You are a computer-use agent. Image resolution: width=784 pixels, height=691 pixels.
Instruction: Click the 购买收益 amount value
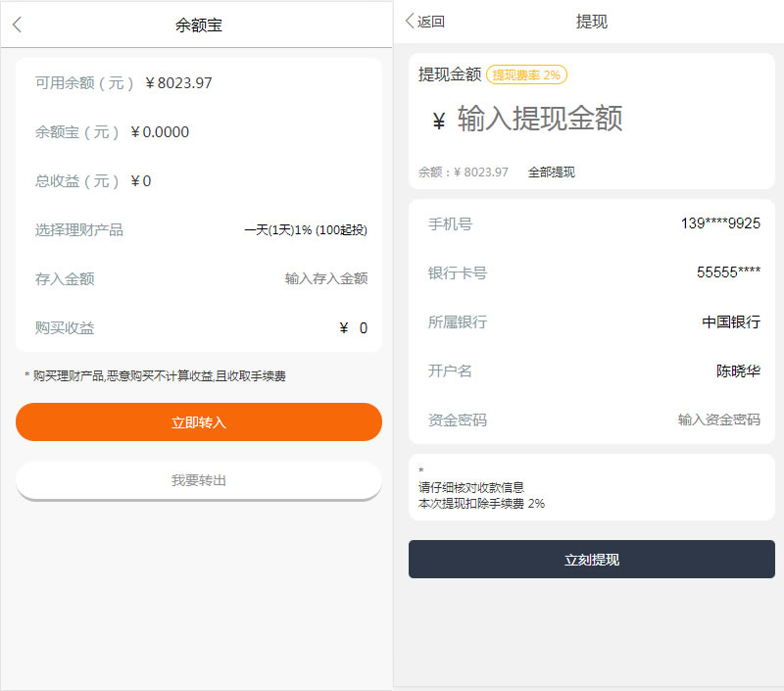[x=354, y=328]
